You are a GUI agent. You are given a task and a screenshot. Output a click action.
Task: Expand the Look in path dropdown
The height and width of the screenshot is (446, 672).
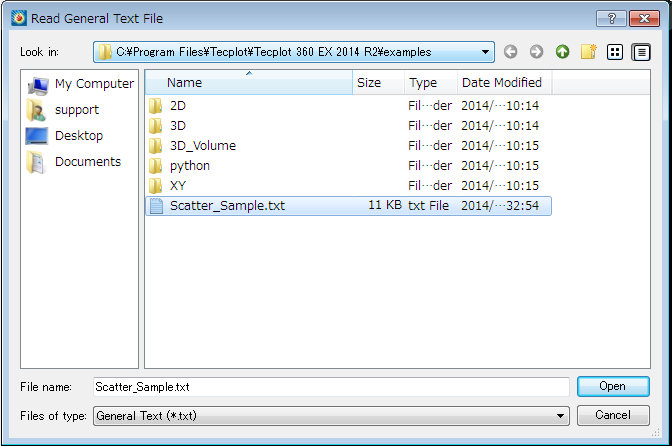[485, 52]
